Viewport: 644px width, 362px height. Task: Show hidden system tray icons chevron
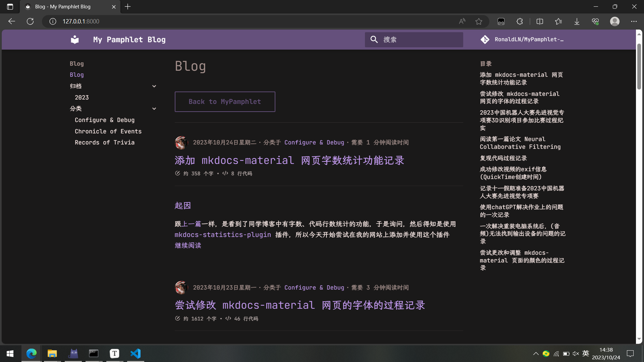pyautogui.click(x=536, y=354)
